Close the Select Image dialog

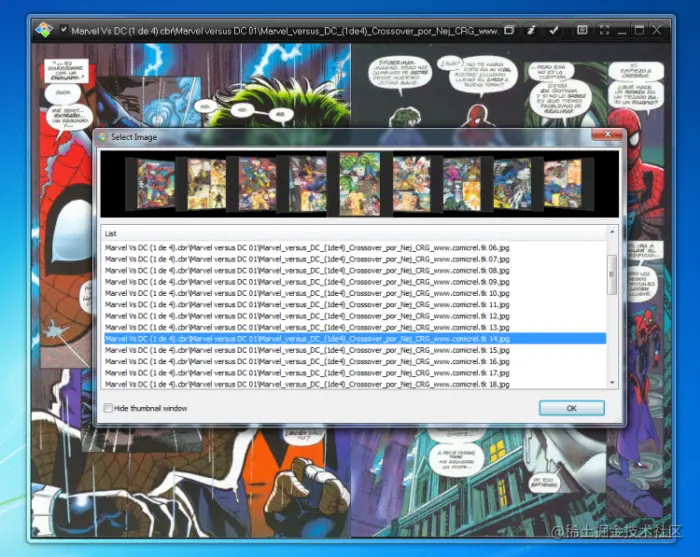pos(607,134)
